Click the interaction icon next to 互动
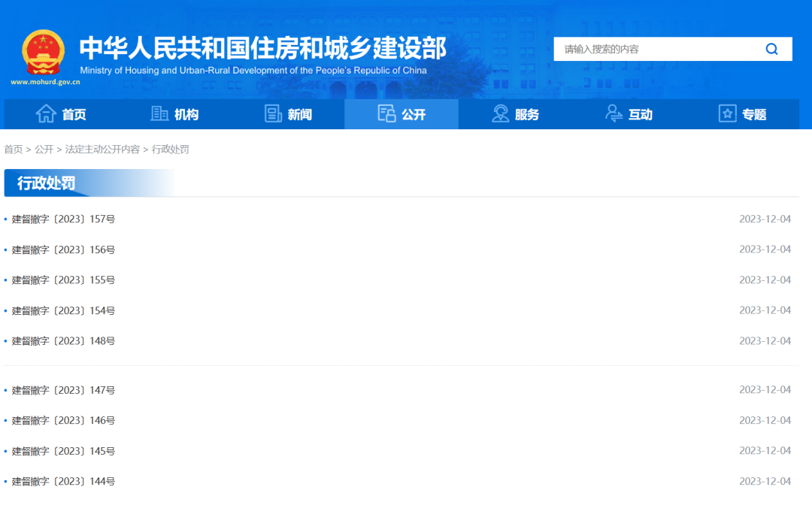This screenshot has width=812, height=505. pyautogui.click(x=613, y=113)
